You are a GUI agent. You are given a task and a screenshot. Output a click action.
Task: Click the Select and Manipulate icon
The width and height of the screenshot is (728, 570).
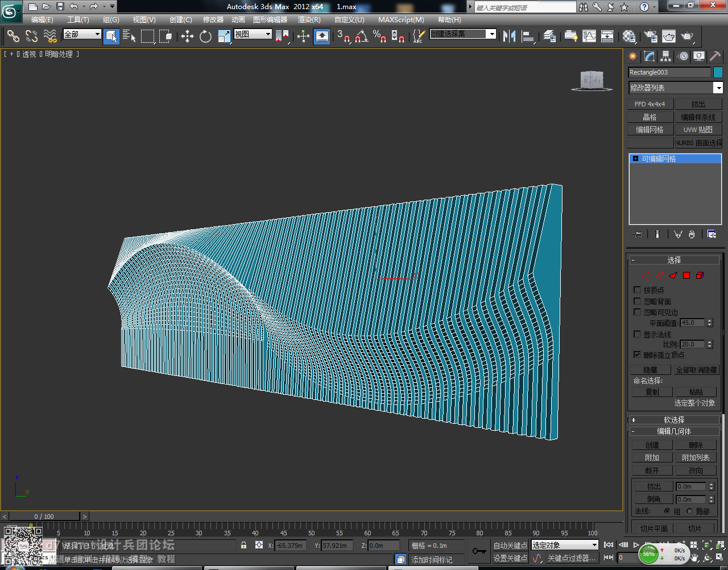click(x=303, y=36)
